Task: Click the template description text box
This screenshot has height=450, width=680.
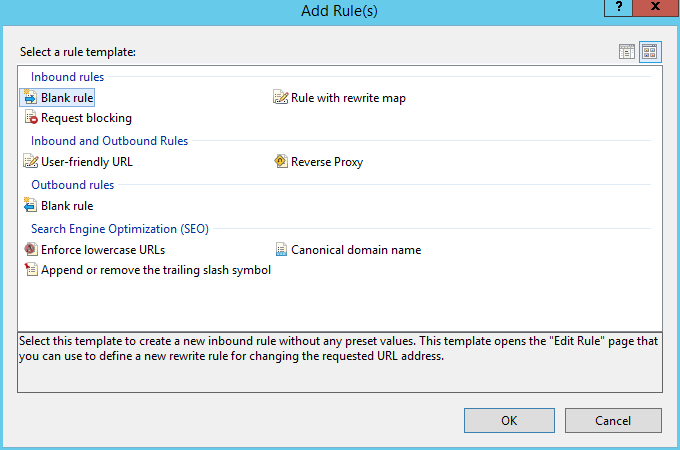Action: [x=339, y=361]
